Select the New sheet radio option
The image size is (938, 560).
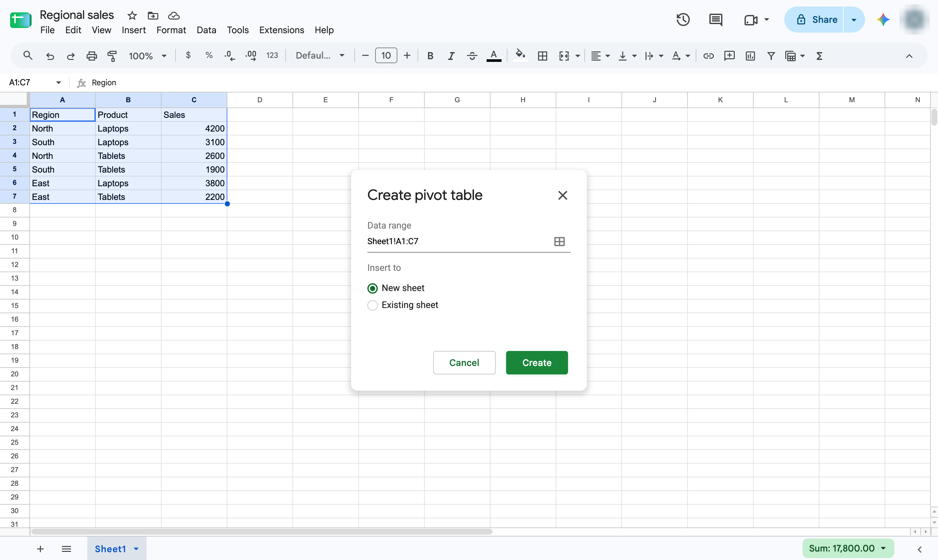click(x=372, y=288)
